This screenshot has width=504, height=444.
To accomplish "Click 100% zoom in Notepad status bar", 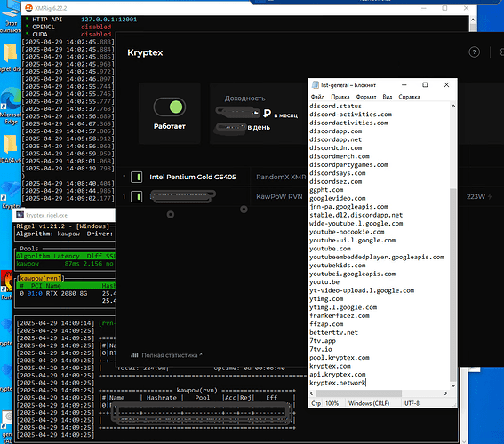I will pyautogui.click(x=332, y=403).
